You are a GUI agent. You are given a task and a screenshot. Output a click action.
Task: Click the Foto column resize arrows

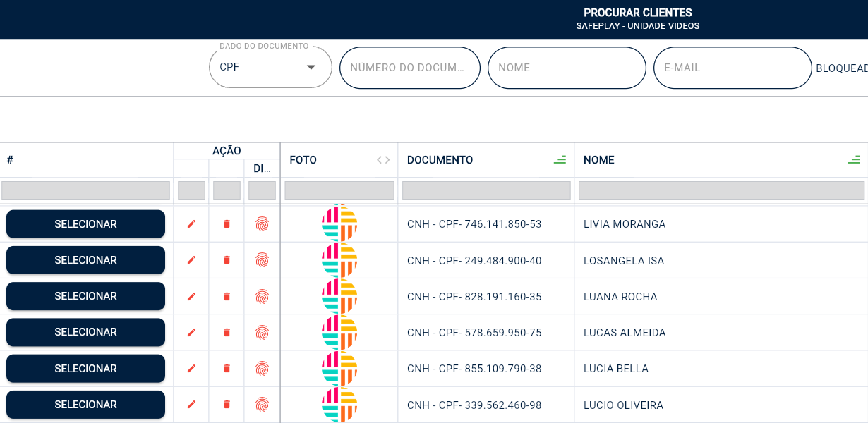click(383, 160)
